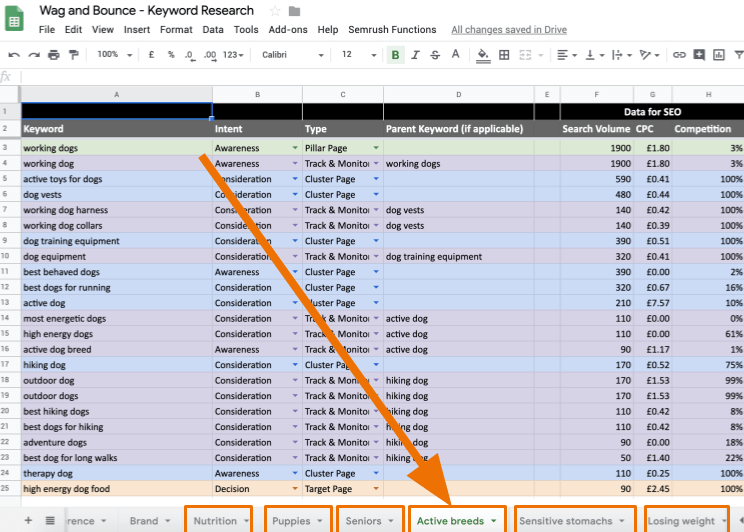Undo the last action
This screenshot has height=532, width=744.
point(14,55)
